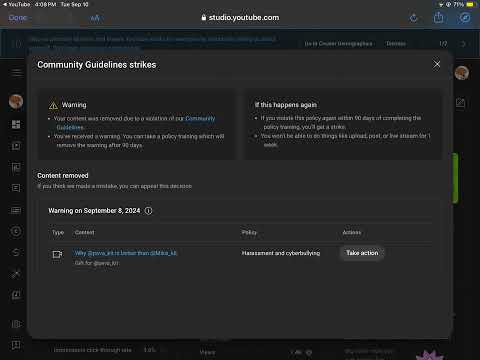Click the battery indicator in status bar
Screen dimensions: 480x360
coord(470,4)
